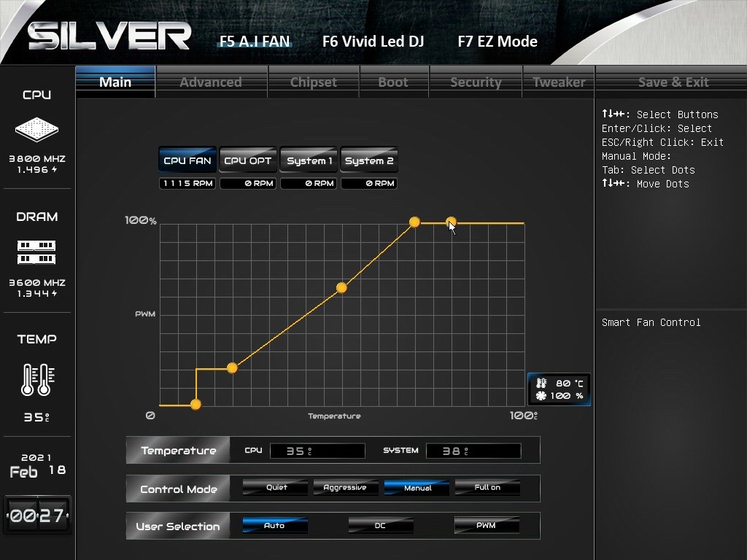Switch to the Tweaker tab
This screenshot has width=747, height=560.
[559, 82]
